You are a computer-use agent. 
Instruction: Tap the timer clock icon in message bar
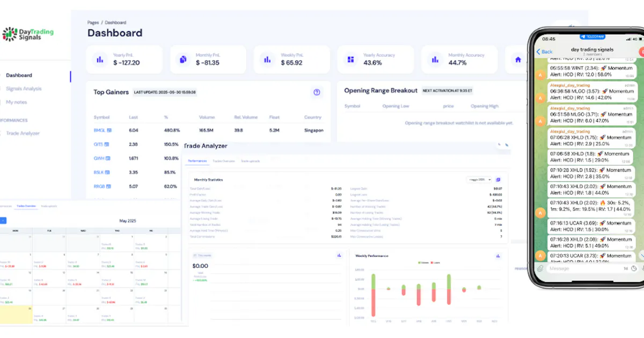(634, 268)
